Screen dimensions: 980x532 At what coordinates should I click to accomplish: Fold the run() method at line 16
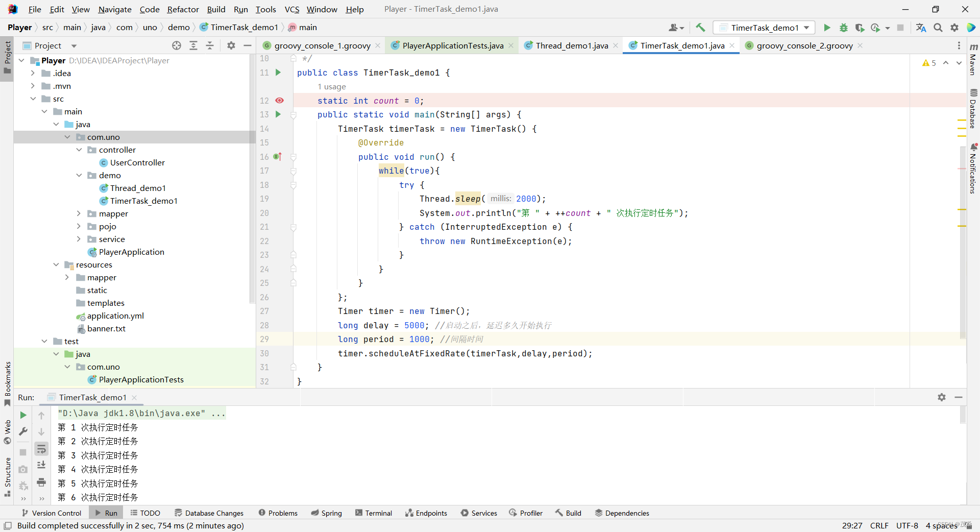[x=293, y=157]
